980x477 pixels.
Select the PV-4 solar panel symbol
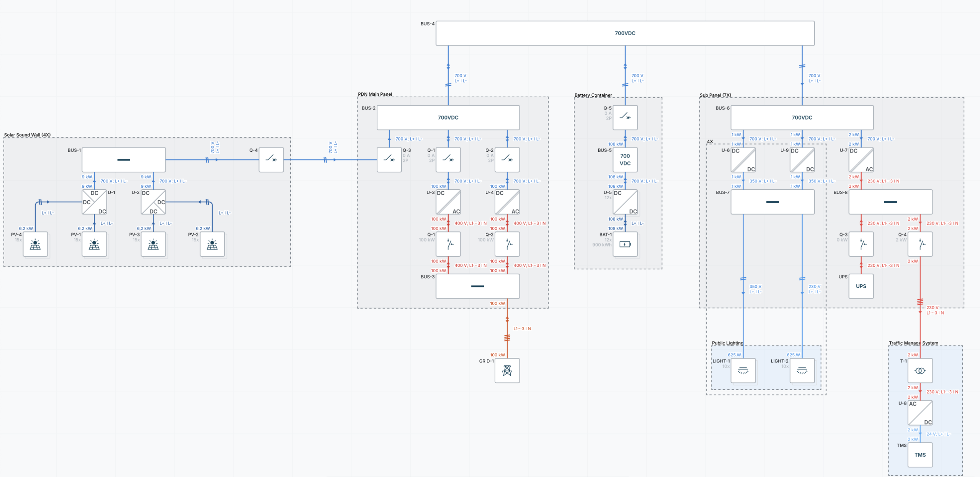pos(35,244)
